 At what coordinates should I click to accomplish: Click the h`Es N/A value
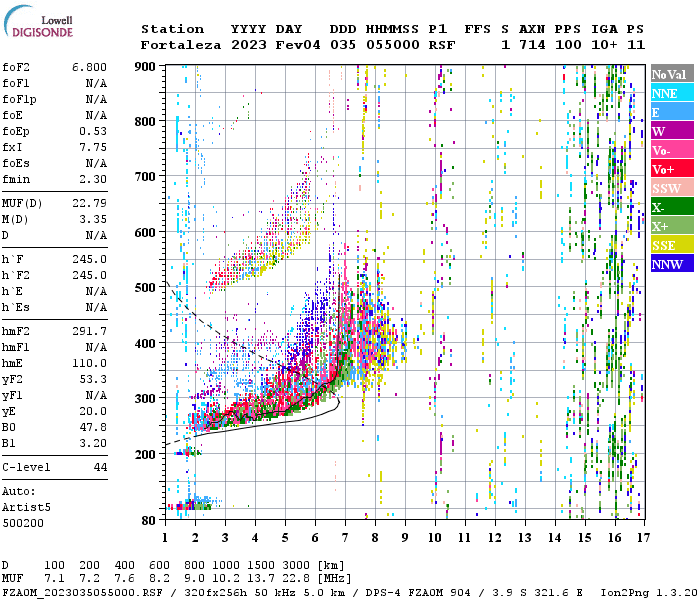(x=96, y=308)
